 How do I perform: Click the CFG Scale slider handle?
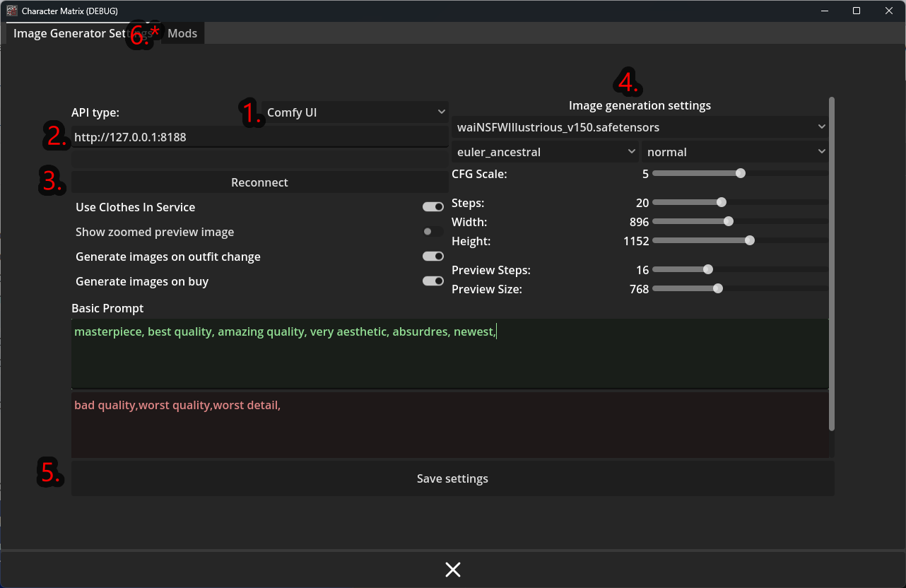pos(740,173)
